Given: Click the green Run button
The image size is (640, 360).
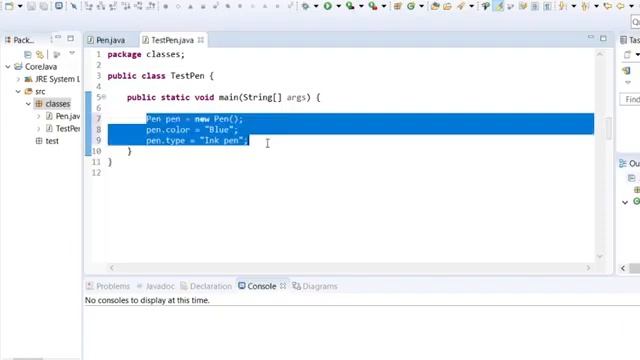Looking at the screenshot, I should click(328, 6).
